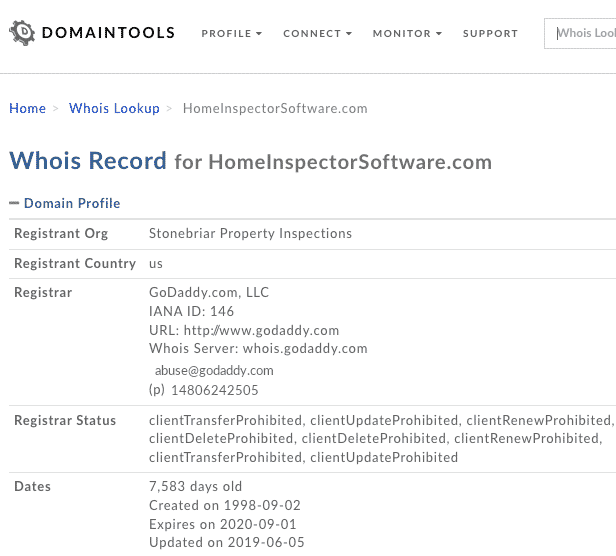Click the registrant country value 'us'

(156, 264)
